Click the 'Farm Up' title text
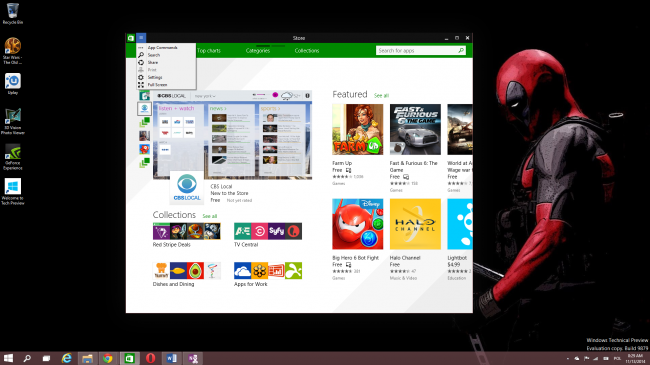650x365 pixels. [x=342, y=163]
